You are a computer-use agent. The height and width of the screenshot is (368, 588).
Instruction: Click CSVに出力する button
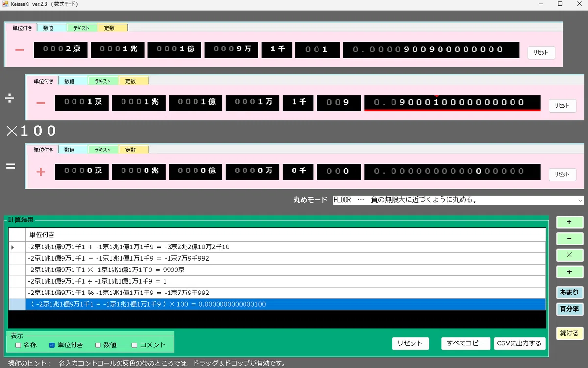519,343
